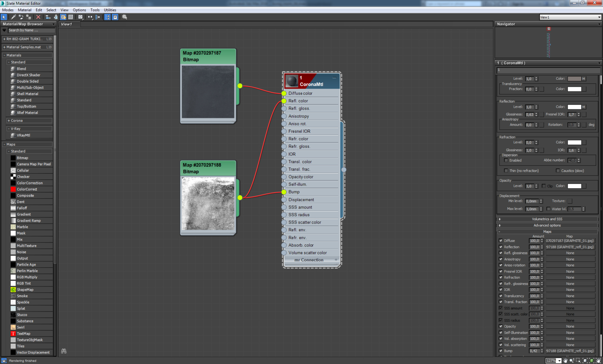Select the Pan tool in status bar
This screenshot has height=364, width=603.
[x=566, y=360]
